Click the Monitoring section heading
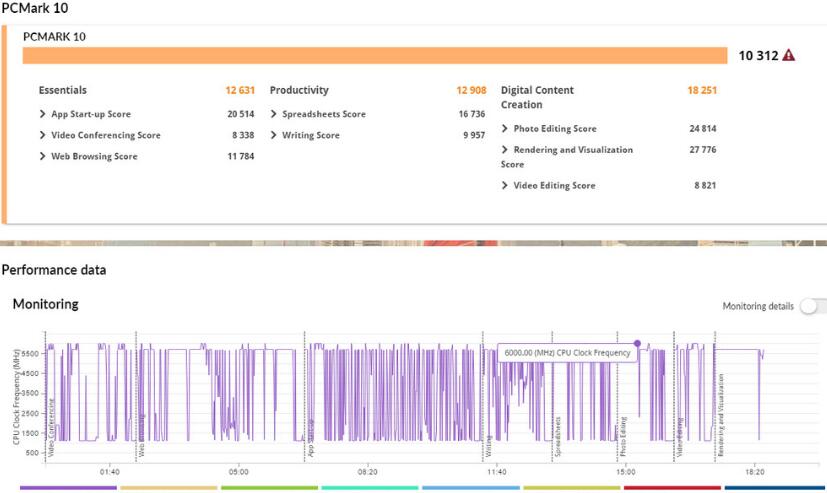 (x=46, y=304)
